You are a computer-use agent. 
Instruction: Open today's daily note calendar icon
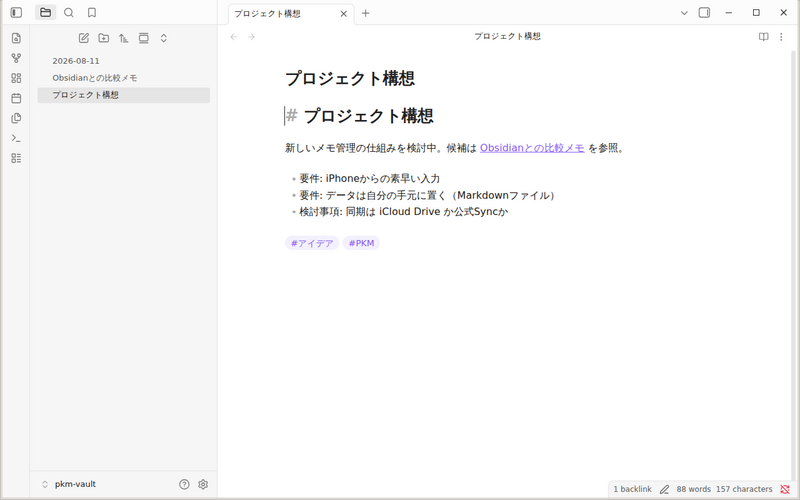[16, 98]
